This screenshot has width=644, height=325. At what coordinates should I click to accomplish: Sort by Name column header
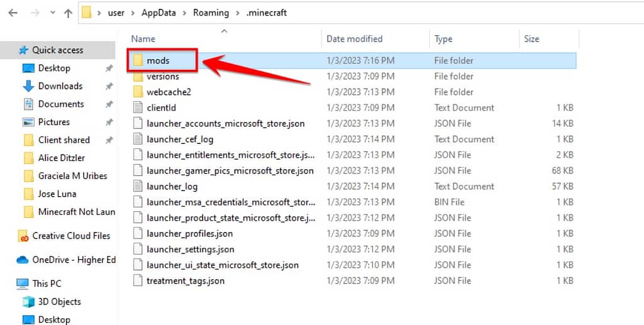point(143,39)
